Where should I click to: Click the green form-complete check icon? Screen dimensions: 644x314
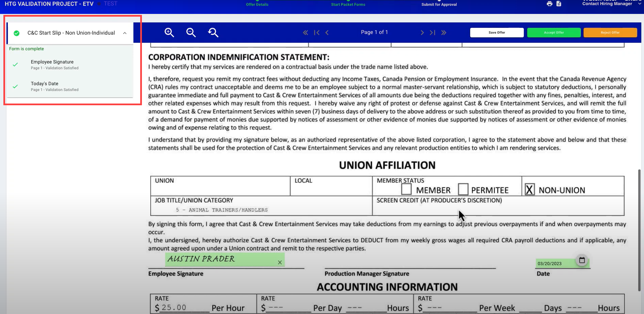pos(16,33)
